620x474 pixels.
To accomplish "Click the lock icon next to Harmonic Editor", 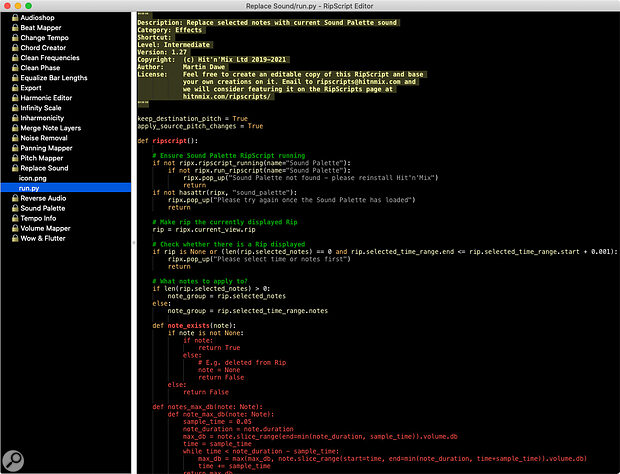I will coord(15,98).
